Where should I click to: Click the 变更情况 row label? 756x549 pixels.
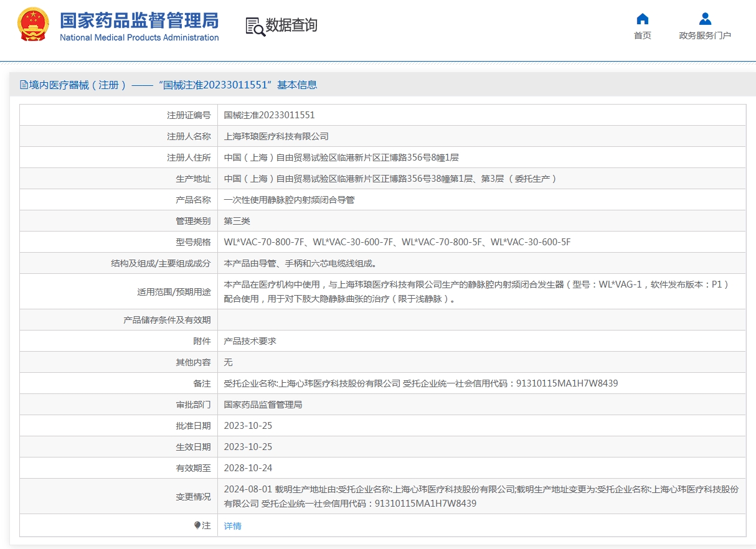(193, 497)
